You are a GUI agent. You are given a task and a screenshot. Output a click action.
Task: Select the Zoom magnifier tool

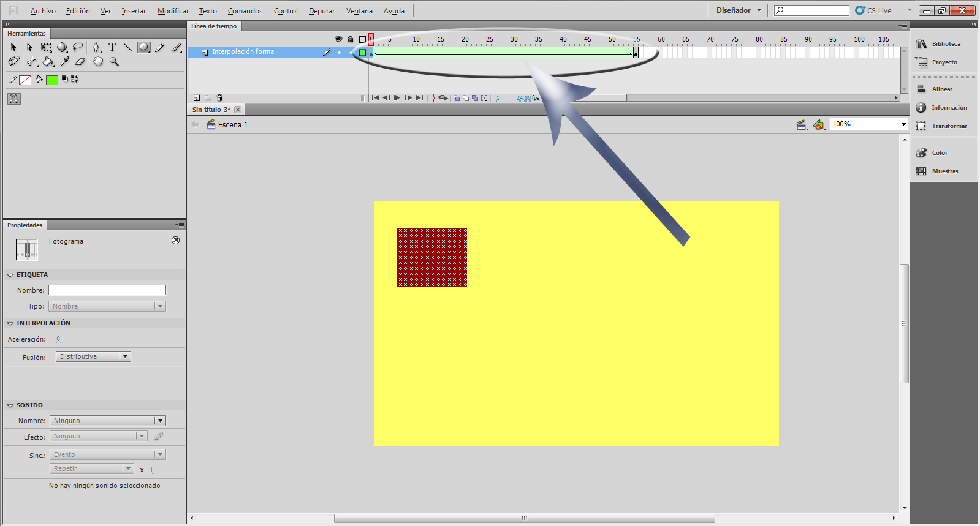pos(114,62)
